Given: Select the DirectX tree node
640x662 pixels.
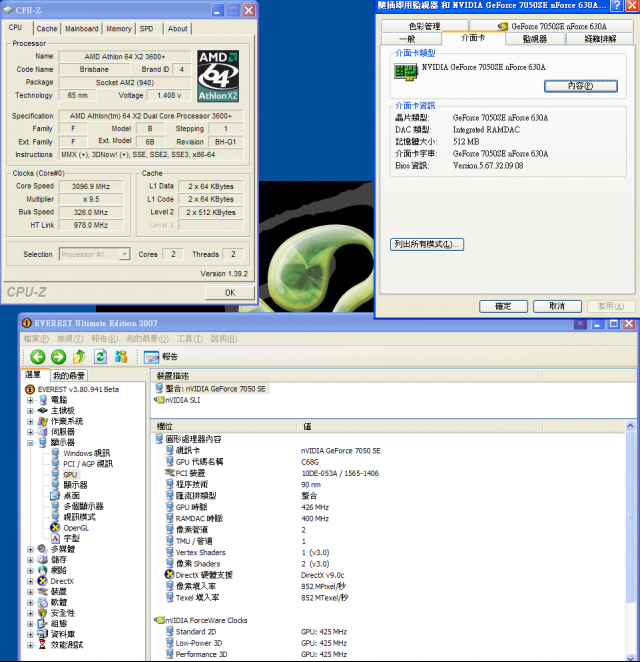Looking at the screenshot, I should (x=62, y=581).
